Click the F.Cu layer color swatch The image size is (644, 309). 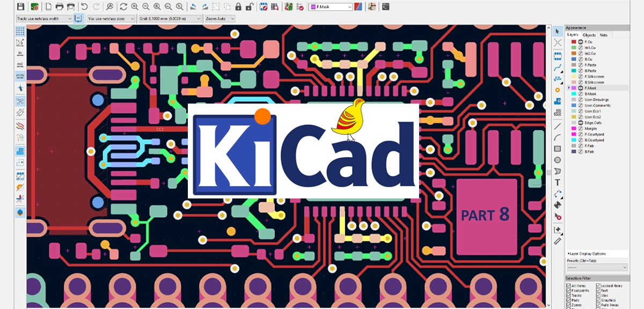(x=573, y=42)
